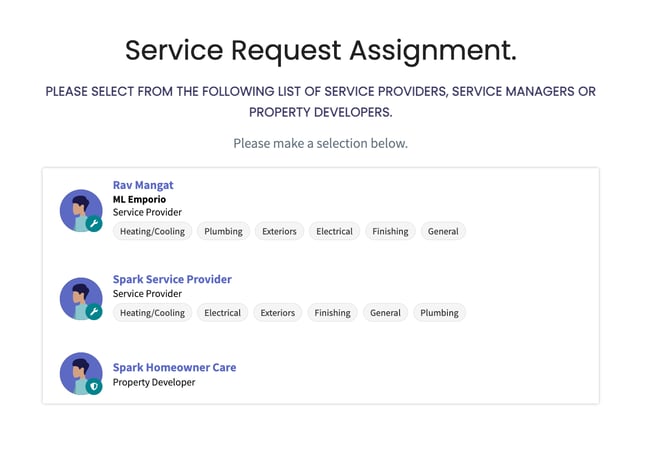Screen dimensions: 670x449
Task: Click Rav Mangat's Heating/Cooling tag
Action: [153, 231]
